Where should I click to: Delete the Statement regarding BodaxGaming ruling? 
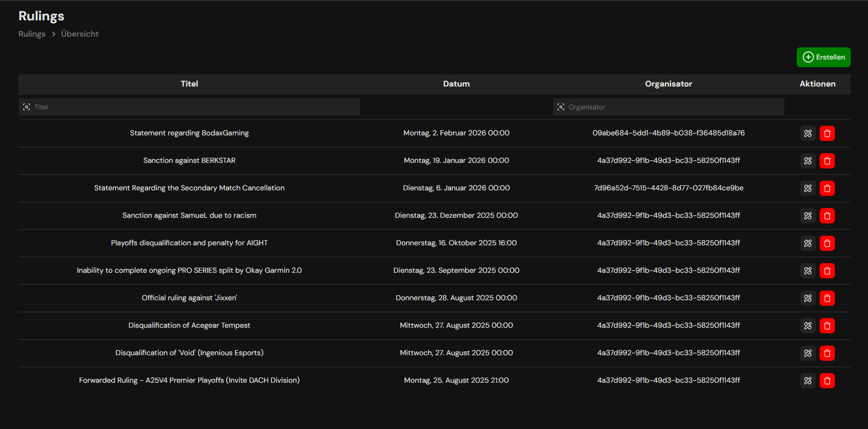[827, 133]
